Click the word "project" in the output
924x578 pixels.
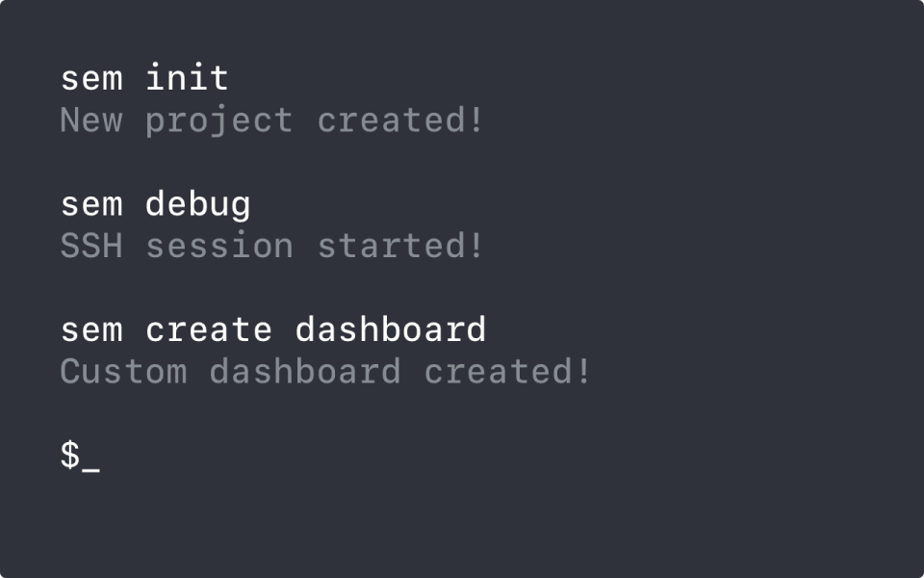click(219, 122)
